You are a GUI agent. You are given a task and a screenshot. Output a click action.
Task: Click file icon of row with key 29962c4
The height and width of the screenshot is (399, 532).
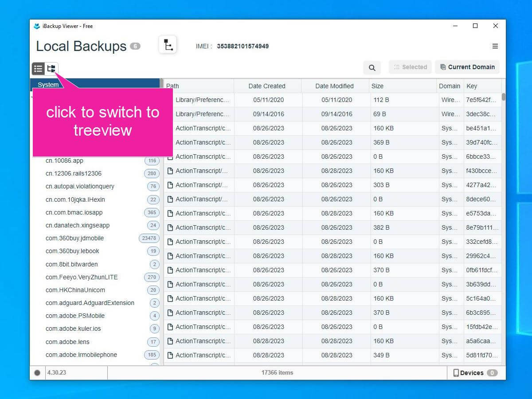[x=170, y=256]
